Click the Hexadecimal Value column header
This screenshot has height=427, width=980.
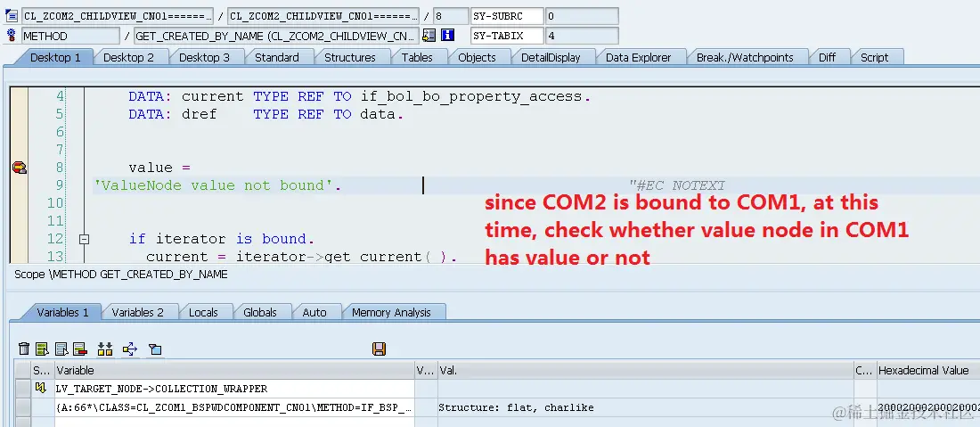click(x=928, y=370)
